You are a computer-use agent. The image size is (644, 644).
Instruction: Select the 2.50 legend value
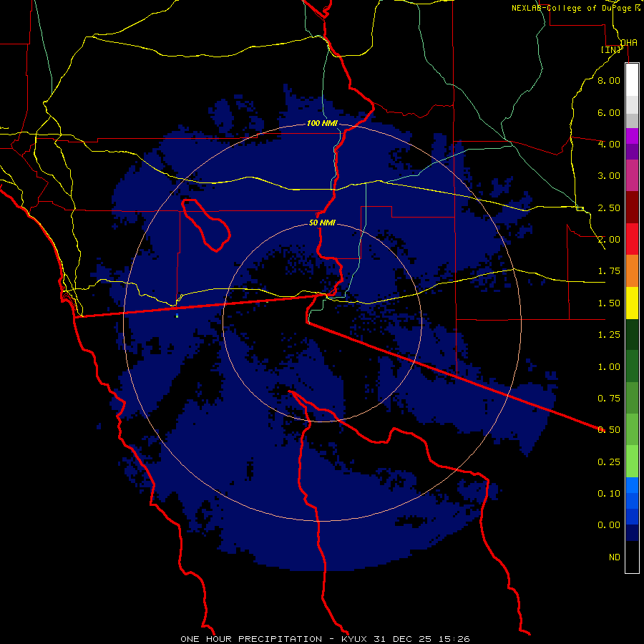pyautogui.click(x=609, y=208)
